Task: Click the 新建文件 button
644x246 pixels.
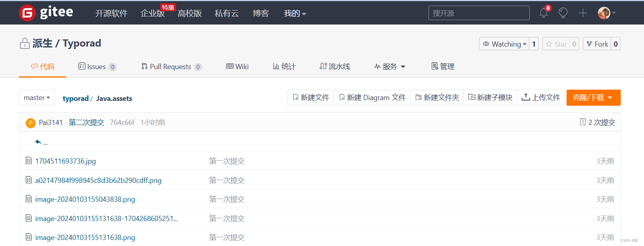Action: coord(311,98)
